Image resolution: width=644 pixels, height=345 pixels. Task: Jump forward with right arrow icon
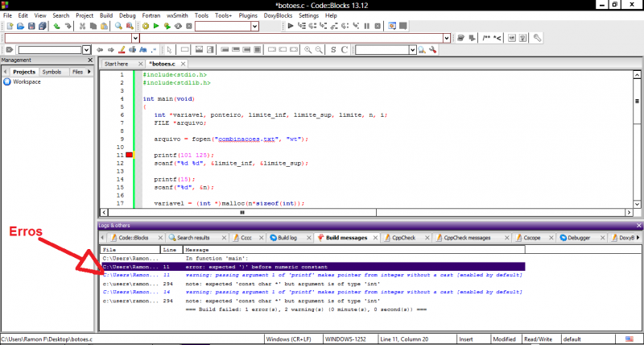(110, 50)
